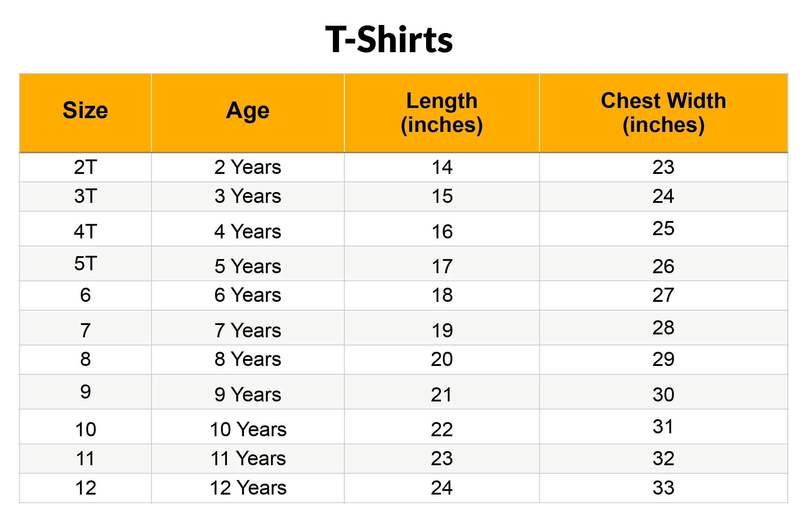Select the 2T size cell
The width and height of the screenshot is (812, 525).
tap(85, 167)
